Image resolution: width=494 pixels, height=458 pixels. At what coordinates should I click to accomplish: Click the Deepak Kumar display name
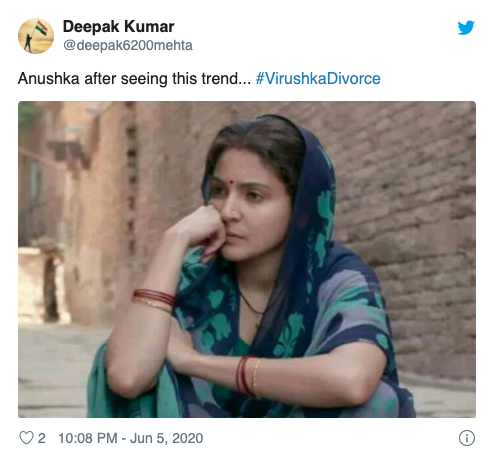click(x=118, y=27)
